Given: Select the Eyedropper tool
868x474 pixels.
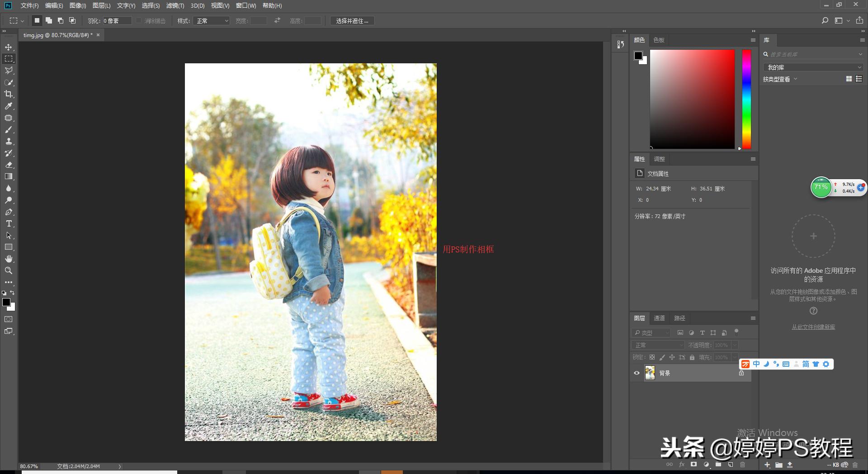Looking at the screenshot, I should pos(9,106).
